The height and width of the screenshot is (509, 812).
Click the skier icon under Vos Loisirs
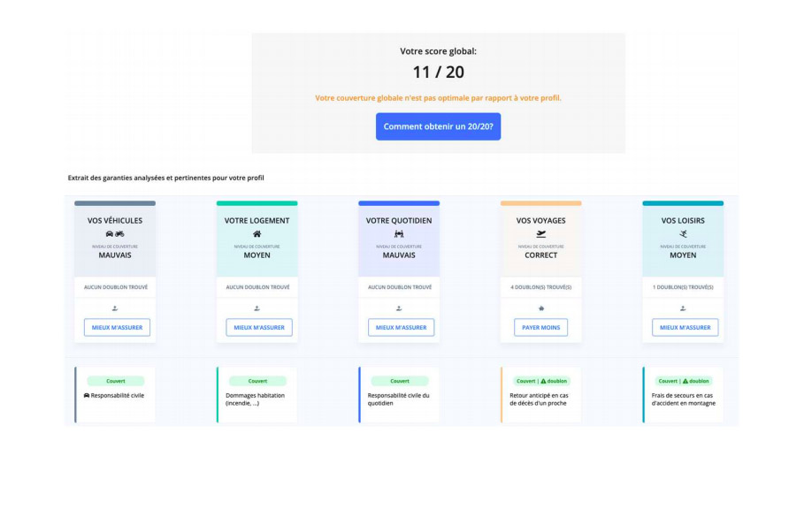click(683, 234)
